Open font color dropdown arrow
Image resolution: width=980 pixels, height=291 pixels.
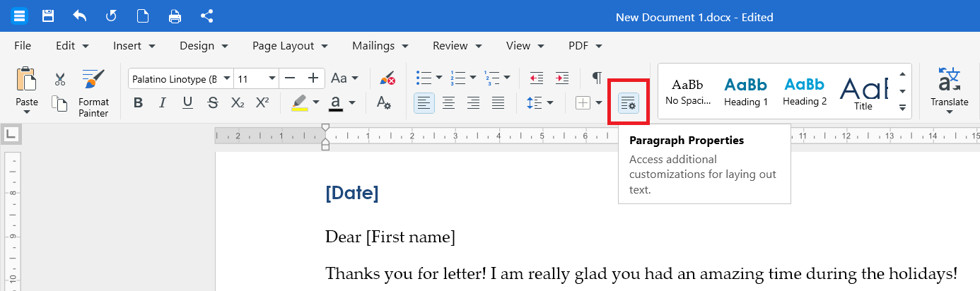(352, 103)
